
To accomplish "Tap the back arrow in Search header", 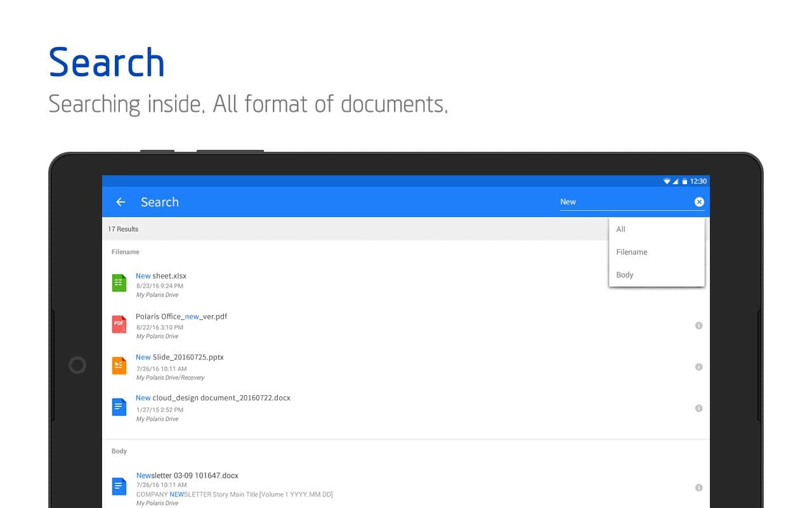I will (x=121, y=202).
